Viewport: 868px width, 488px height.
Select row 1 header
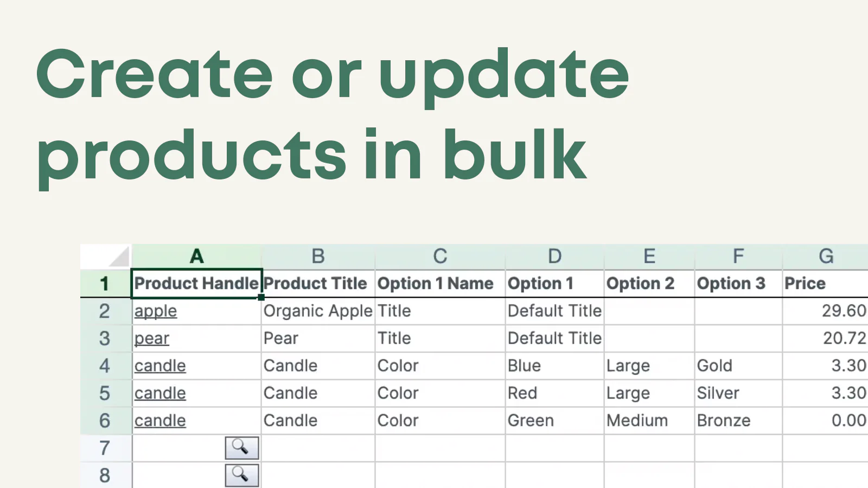(105, 283)
